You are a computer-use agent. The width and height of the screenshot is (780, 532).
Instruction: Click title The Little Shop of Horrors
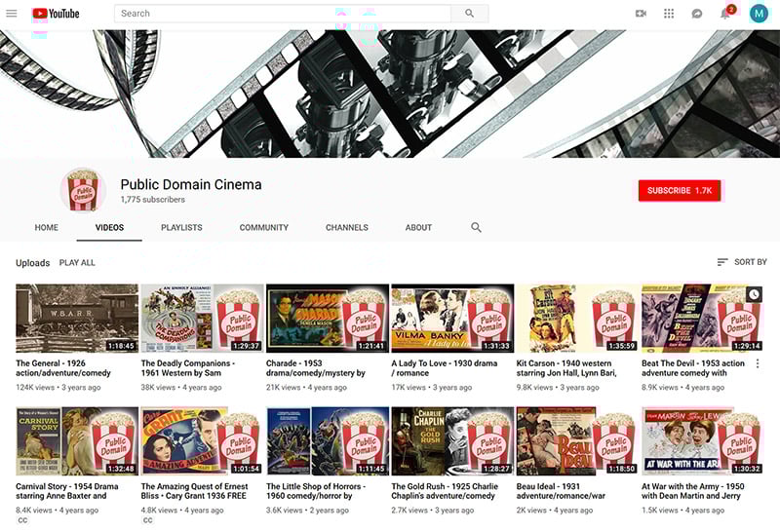[x=316, y=491]
